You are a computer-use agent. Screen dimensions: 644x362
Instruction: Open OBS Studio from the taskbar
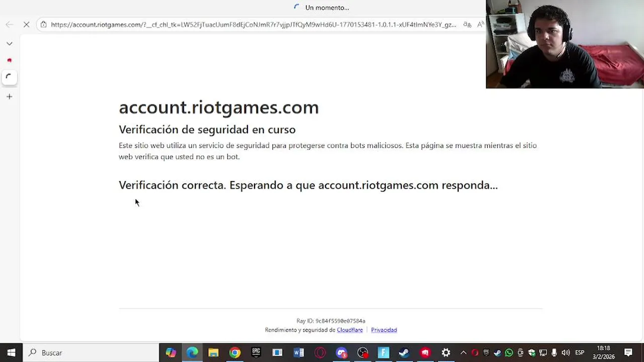363,352
